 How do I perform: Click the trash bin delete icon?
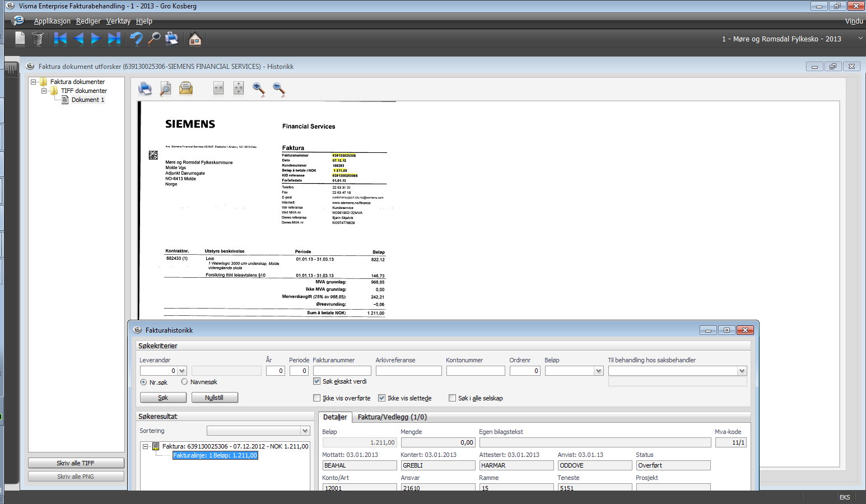(x=38, y=39)
